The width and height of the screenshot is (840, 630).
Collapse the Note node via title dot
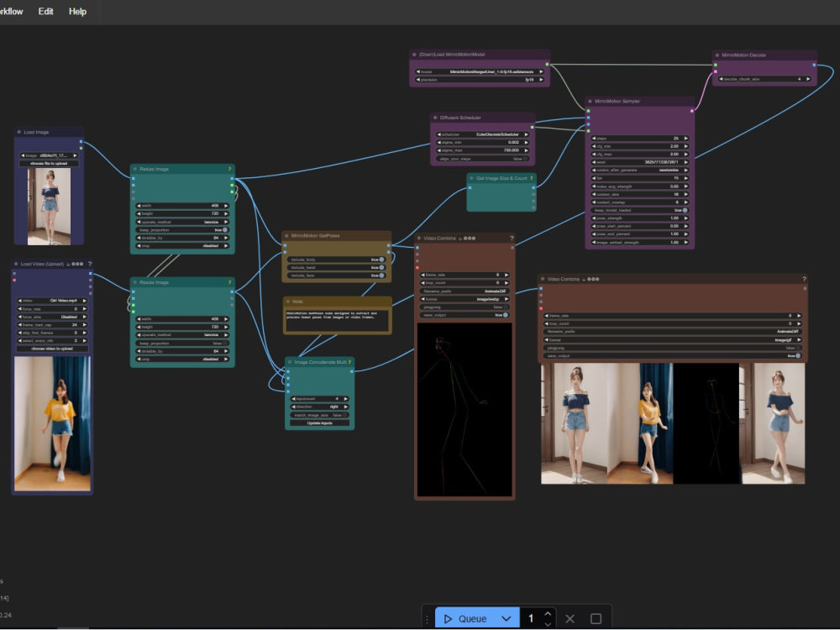(x=287, y=302)
